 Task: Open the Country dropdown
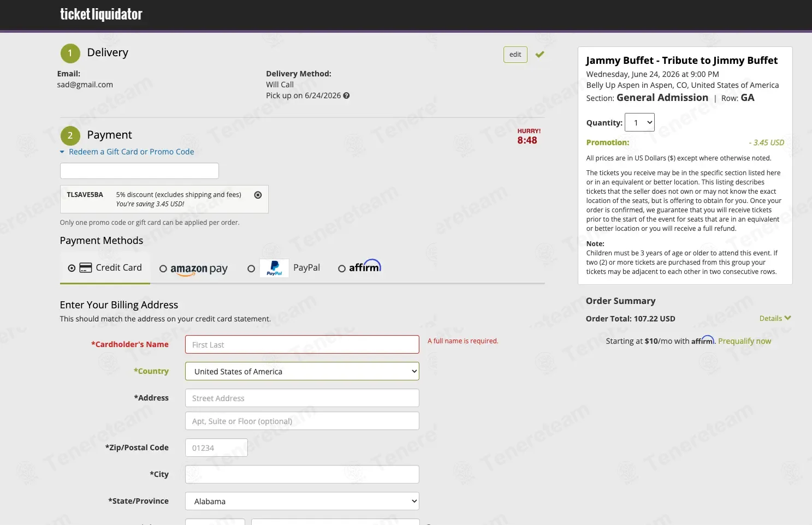(302, 371)
